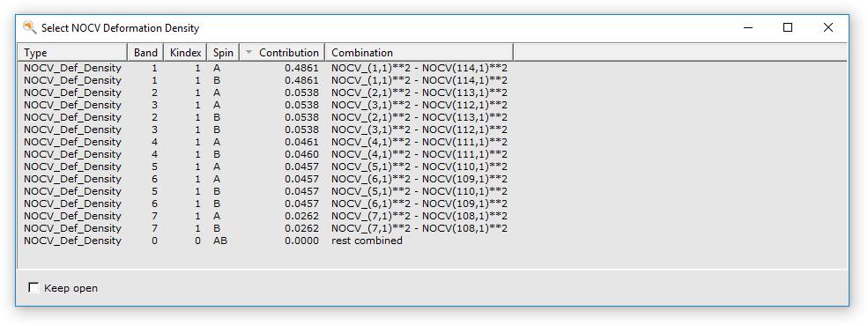Click the Contribution column header
Viewport: 868px width, 326px height.
(x=282, y=53)
